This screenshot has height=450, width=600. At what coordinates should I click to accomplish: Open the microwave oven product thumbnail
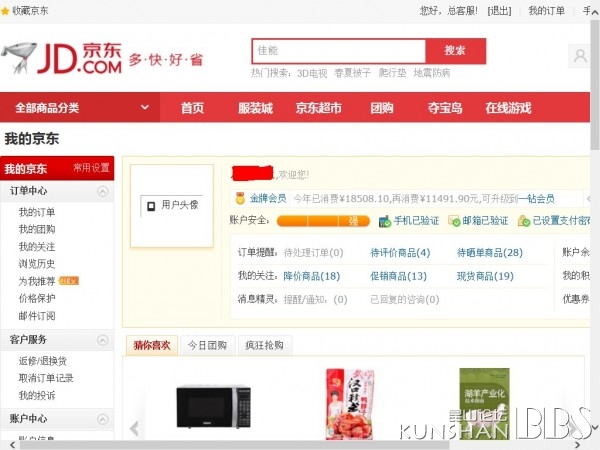point(214,406)
